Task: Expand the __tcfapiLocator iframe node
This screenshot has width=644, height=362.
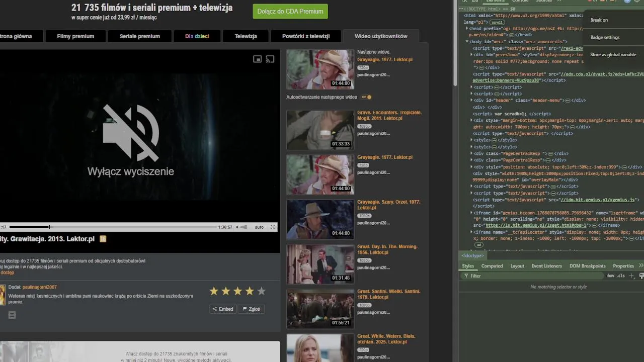Action: (x=471, y=232)
